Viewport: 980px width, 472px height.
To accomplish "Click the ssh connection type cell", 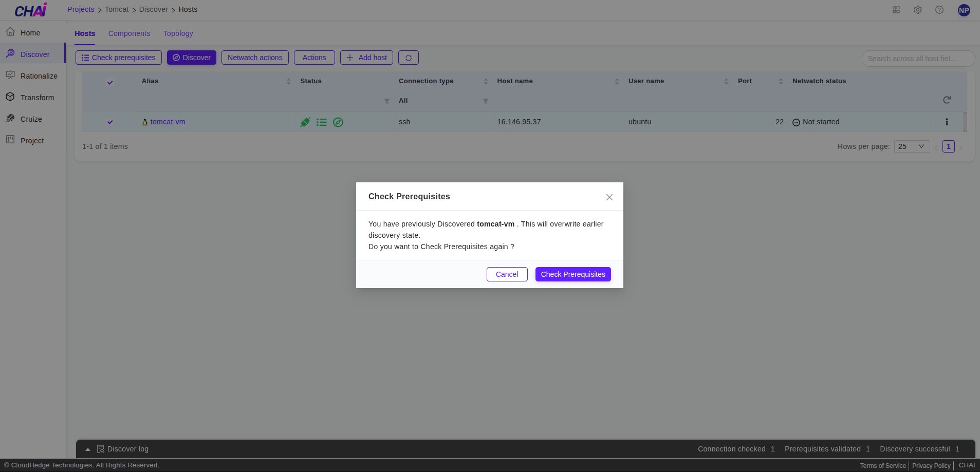I will (x=404, y=122).
